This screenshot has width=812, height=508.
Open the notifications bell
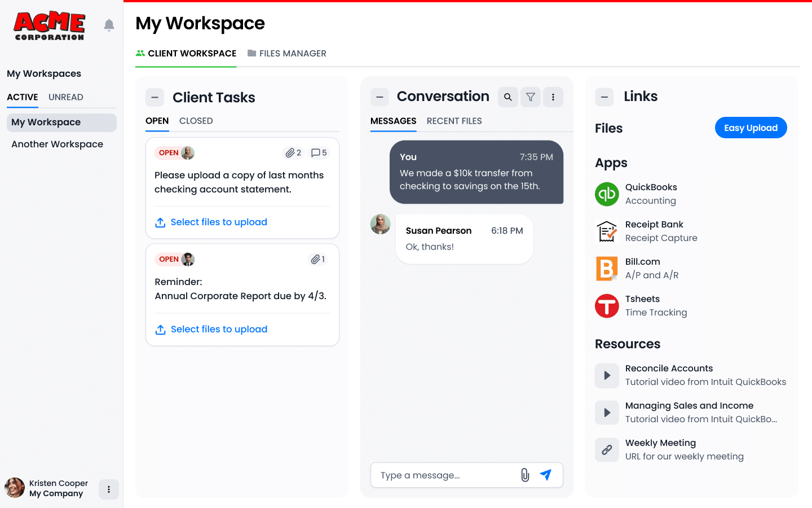108,25
